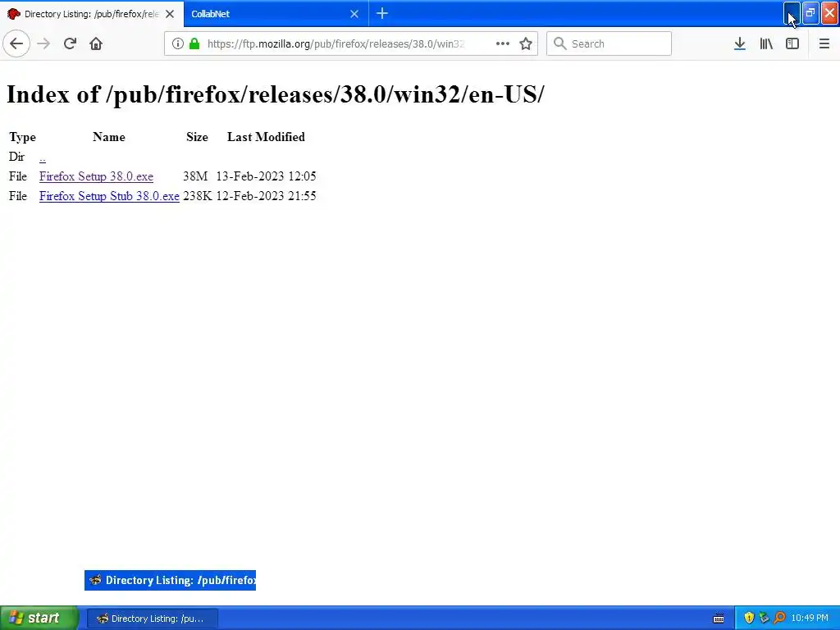840x630 pixels.
Task: Open the Library bookshelf icon
Action: [x=766, y=43]
